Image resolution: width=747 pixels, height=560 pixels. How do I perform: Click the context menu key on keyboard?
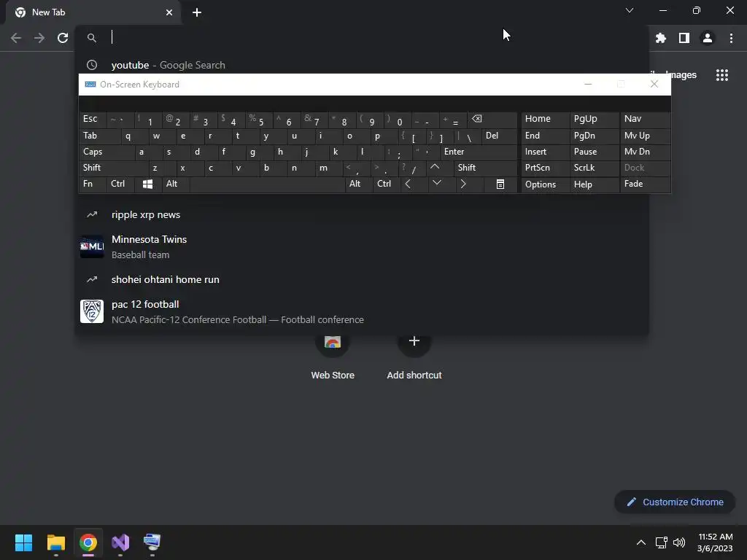[x=500, y=184]
